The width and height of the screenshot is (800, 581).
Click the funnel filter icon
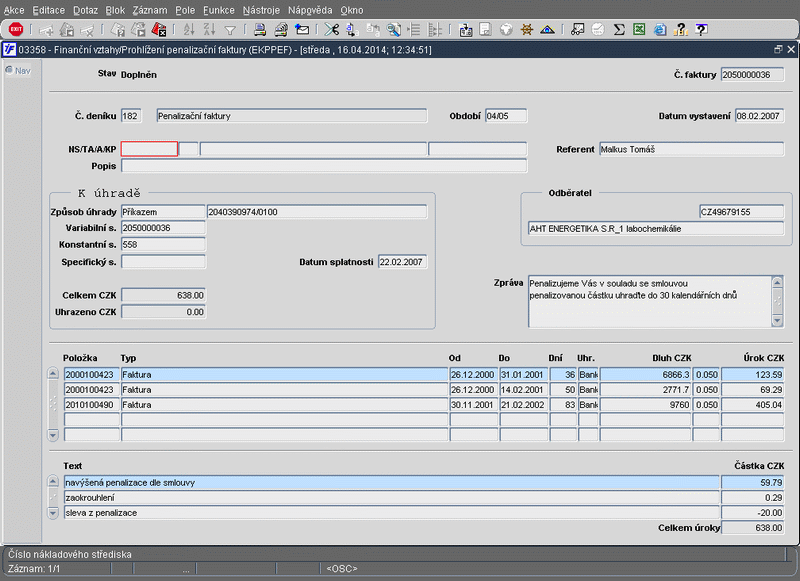pos(230,30)
